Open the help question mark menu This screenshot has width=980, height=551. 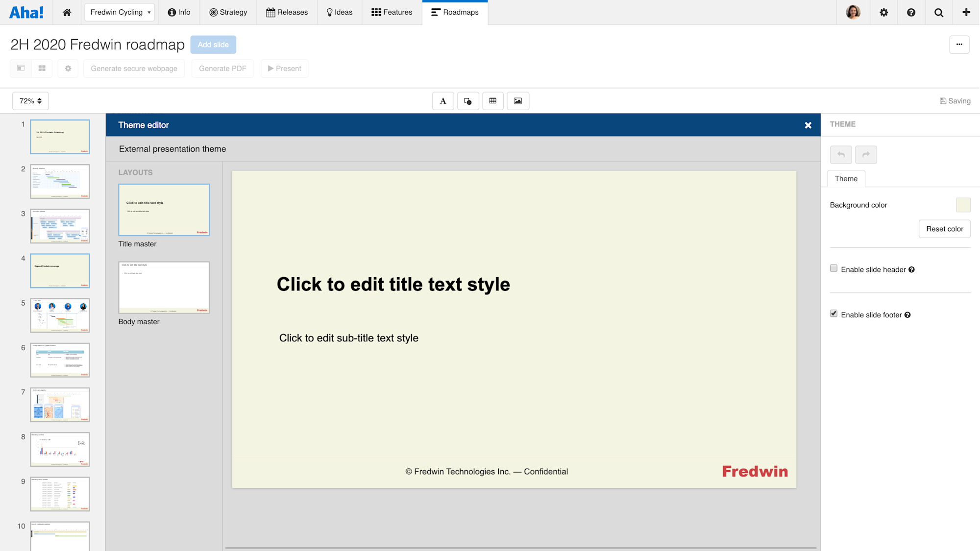911,12
